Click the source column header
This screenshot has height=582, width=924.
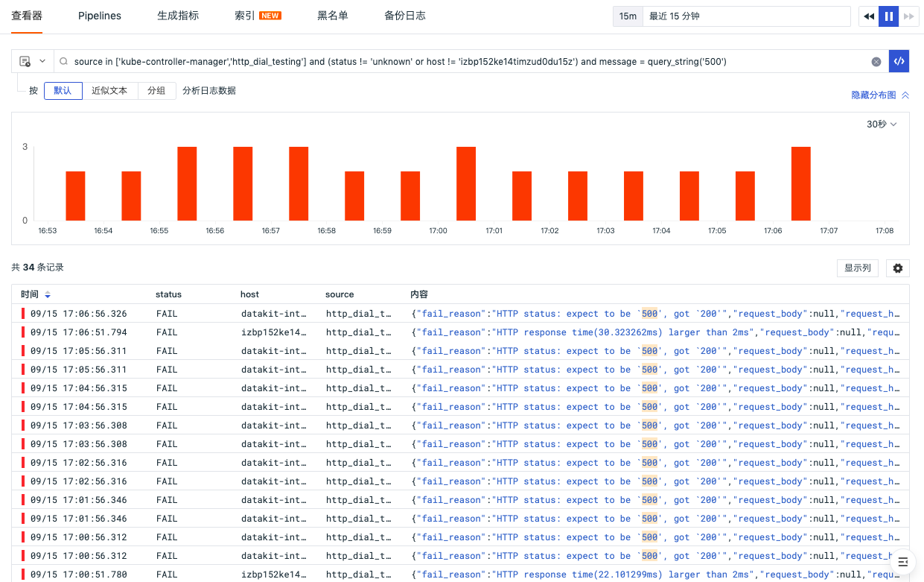[340, 294]
